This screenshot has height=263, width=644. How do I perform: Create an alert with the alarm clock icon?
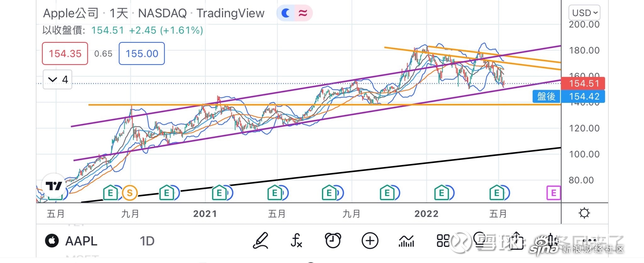pos(333,241)
